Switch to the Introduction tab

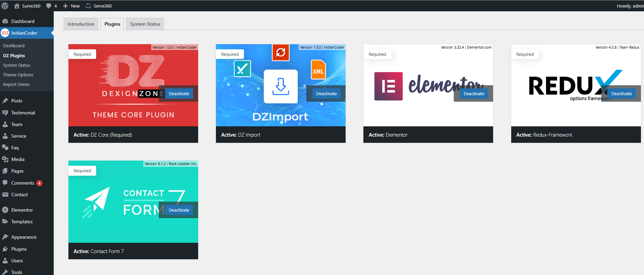point(81,24)
